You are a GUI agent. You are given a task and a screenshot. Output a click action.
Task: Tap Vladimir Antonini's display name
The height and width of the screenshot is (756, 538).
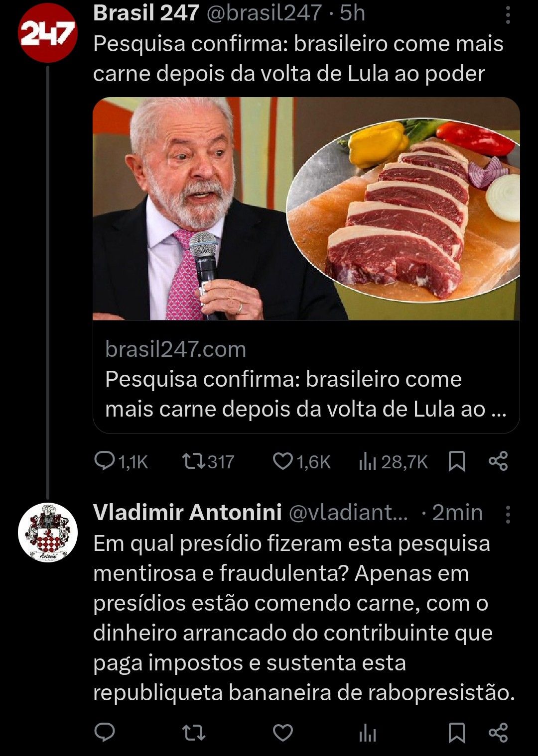[x=187, y=512]
